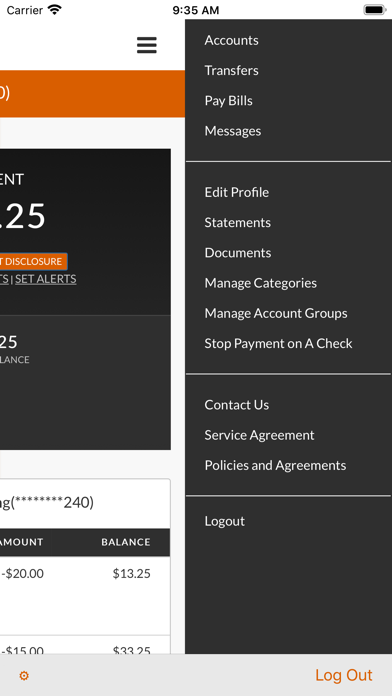Viewport: 392px width, 696px height.
Task: Go to Pay Bills
Action: 228,101
